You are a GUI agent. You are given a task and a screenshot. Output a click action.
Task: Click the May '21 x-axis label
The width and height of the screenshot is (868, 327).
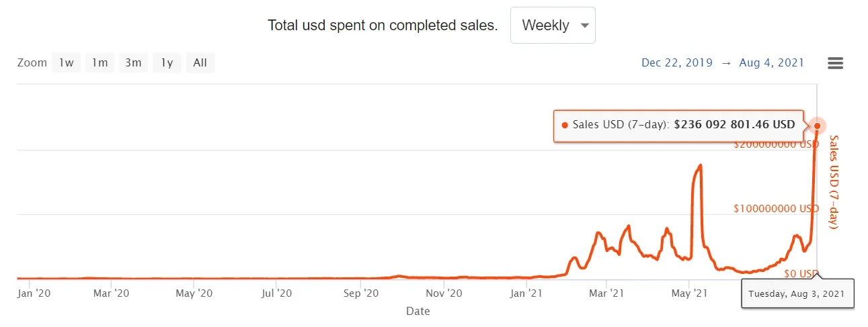pyautogui.click(x=691, y=293)
